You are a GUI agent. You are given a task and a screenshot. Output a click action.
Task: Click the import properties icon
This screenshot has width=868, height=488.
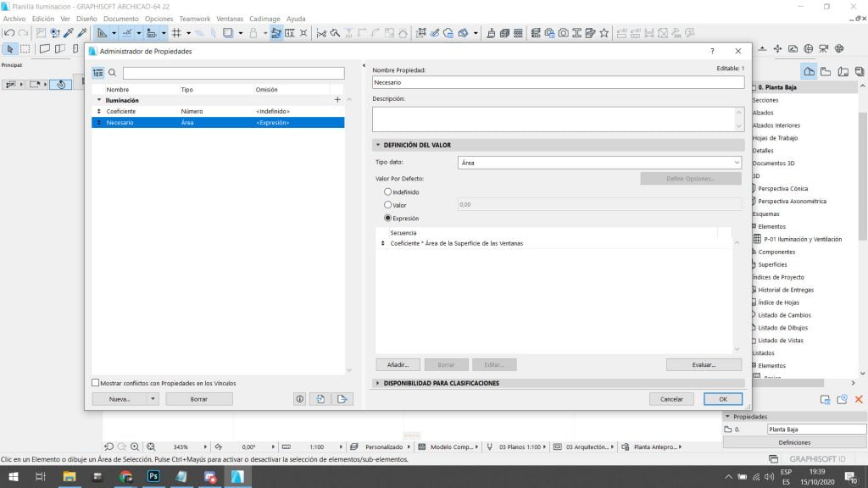click(321, 399)
